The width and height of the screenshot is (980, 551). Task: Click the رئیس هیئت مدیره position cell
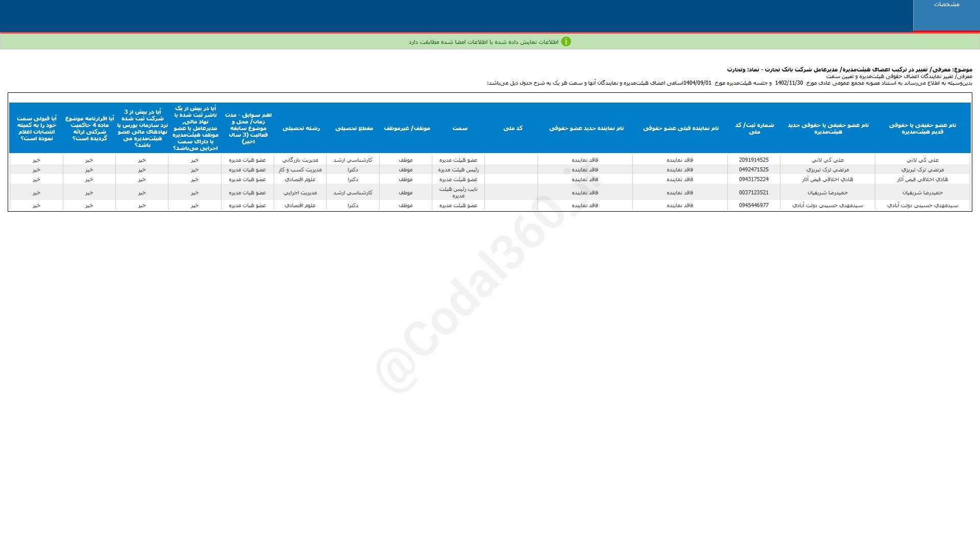458,170
